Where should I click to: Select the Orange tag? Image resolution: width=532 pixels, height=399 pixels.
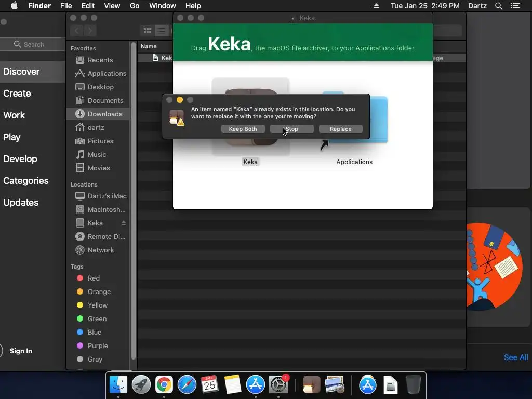tap(94, 292)
